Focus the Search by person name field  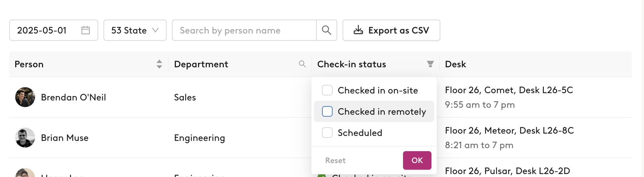click(x=244, y=30)
